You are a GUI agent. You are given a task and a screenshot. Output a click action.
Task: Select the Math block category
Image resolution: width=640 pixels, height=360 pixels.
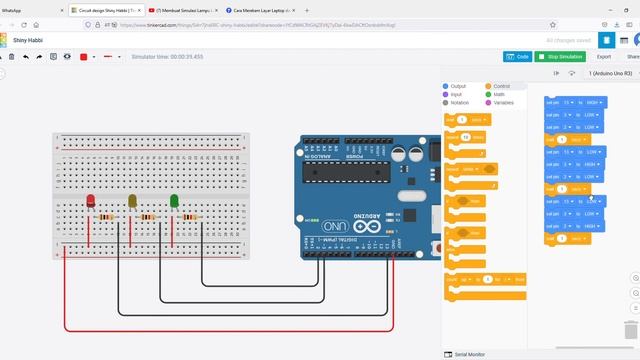(x=495, y=94)
